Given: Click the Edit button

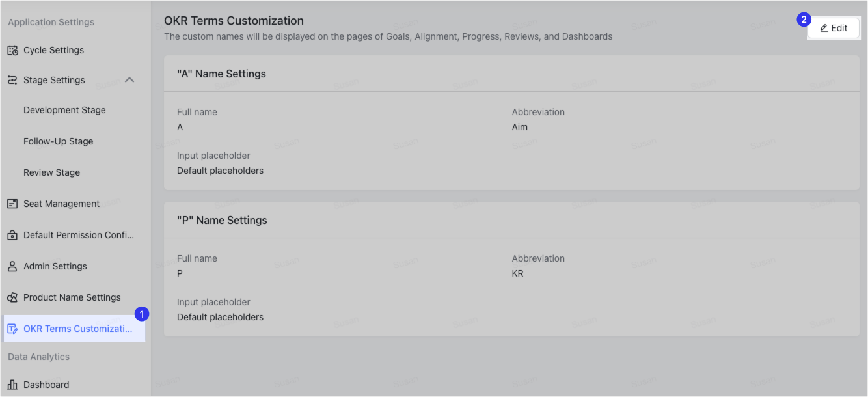Looking at the screenshot, I should [x=834, y=28].
